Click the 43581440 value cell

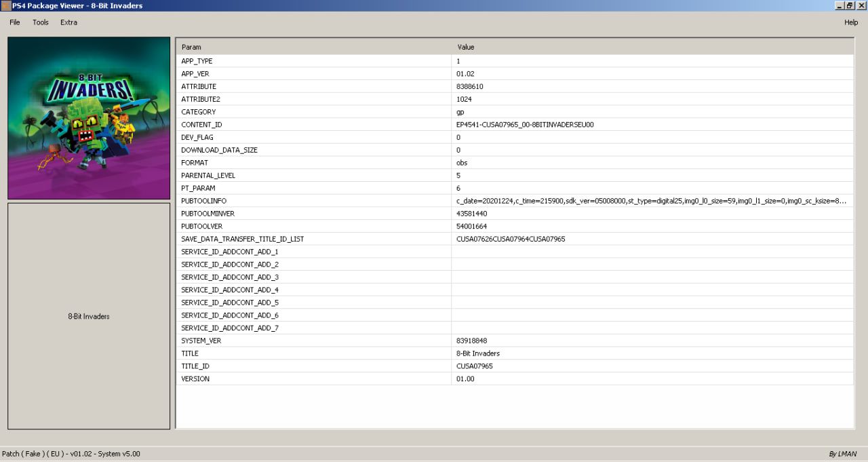(652, 214)
